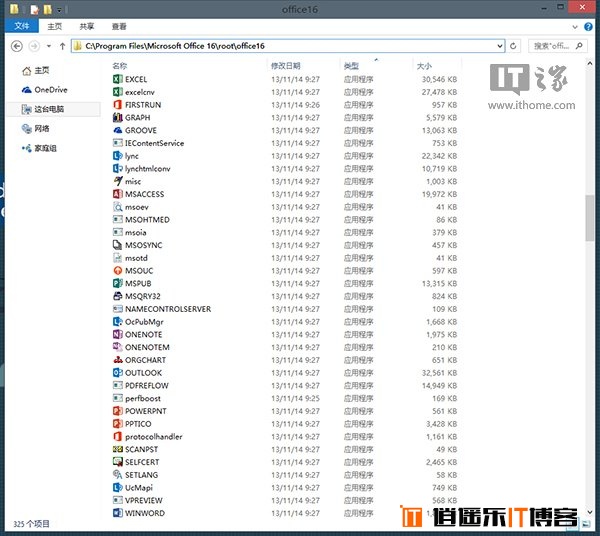The height and width of the screenshot is (536, 600).
Task: Click the properties icon in title bar
Action: [x=34, y=10]
